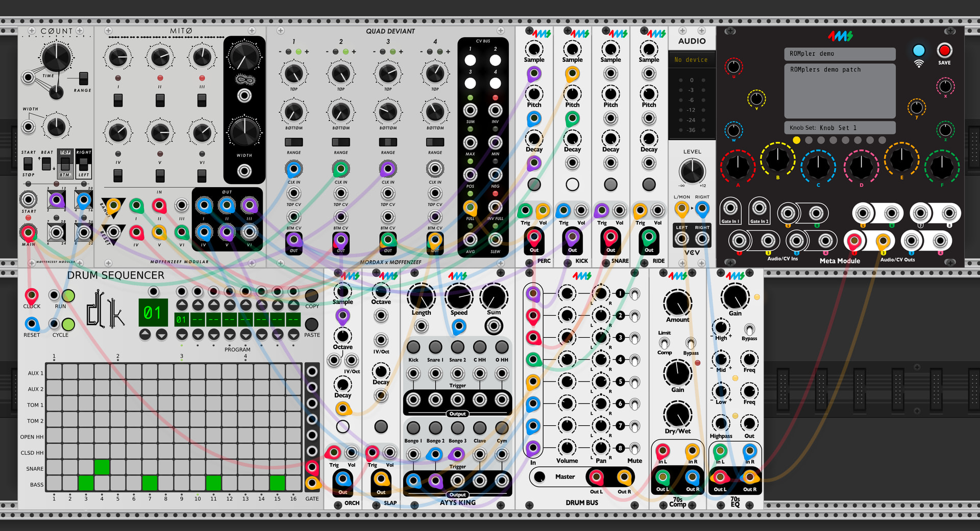Click the CLOCK input jack on Drum Sequencer
Screen dimensions: 980x531
(x=32, y=295)
